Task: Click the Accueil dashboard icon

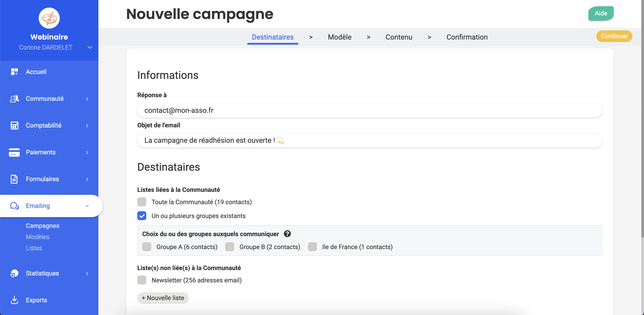Action: pos(14,72)
